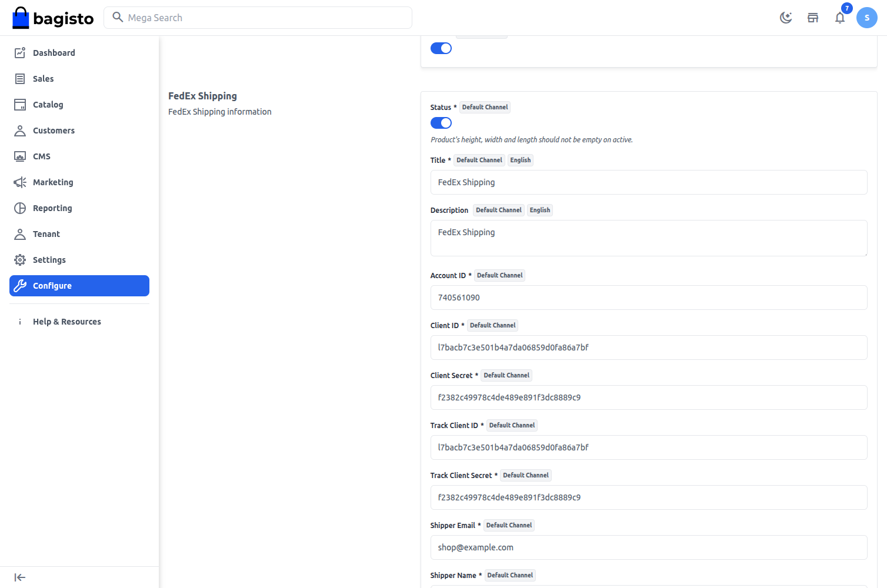Viewport: 887px width, 588px height.
Task: Disable the FedEx Shipping Status toggle
Action: (441, 123)
